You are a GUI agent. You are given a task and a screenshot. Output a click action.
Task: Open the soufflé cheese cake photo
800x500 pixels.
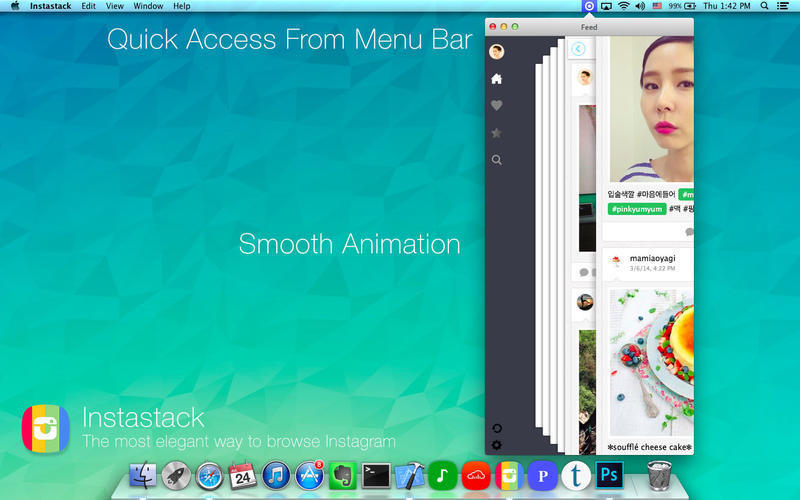click(x=652, y=362)
